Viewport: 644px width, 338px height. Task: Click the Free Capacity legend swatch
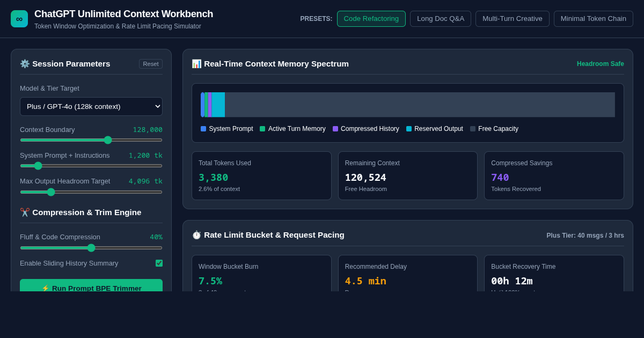point(473,129)
